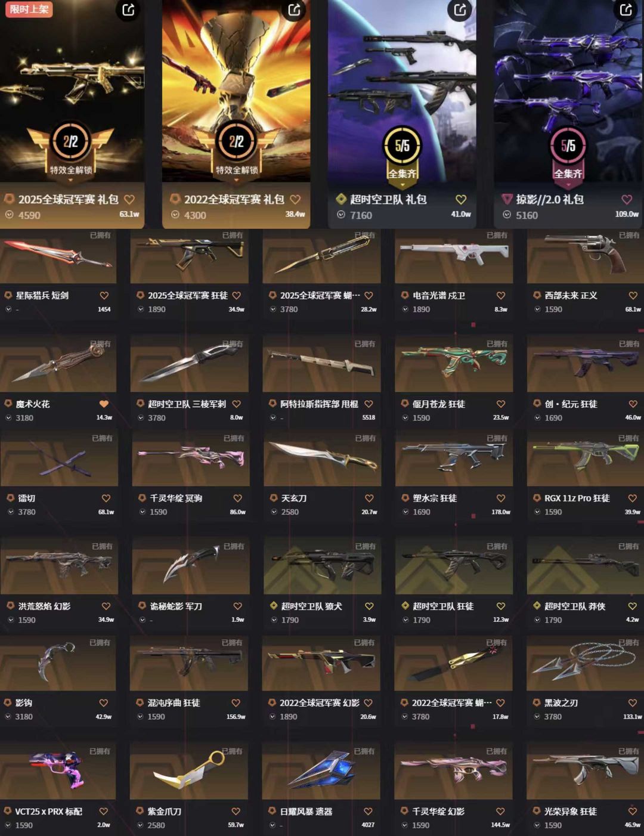The image size is (644, 836).
Task: Select the 混沌序曲 狂徒 skin title
Action: pos(174,702)
